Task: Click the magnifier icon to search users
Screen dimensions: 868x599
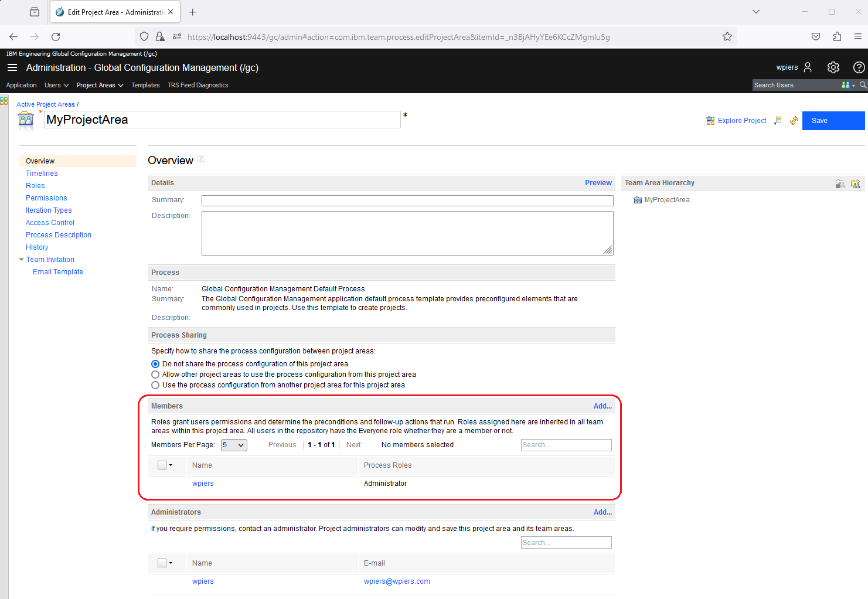Action: click(863, 85)
